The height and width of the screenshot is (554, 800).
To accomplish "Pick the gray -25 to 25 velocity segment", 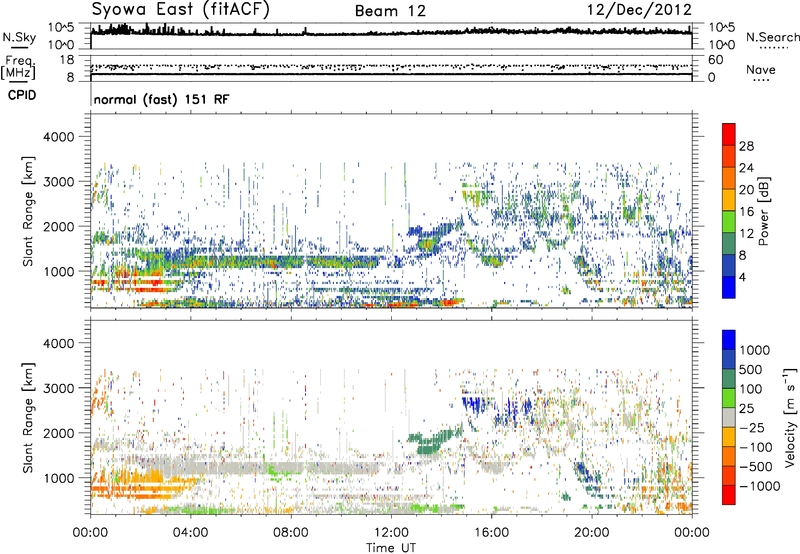I will (729, 417).
